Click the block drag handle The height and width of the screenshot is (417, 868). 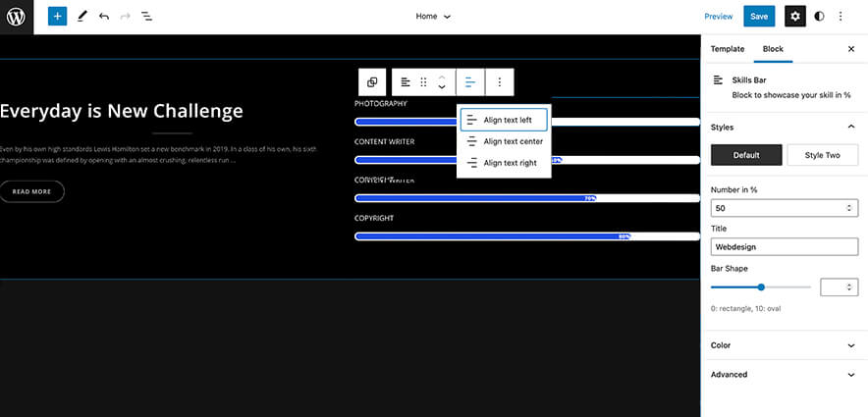pos(423,82)
